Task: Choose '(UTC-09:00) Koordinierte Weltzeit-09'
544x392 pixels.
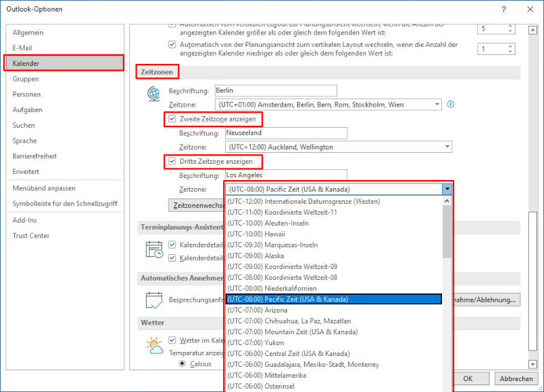Action: (x=334, y=266)
